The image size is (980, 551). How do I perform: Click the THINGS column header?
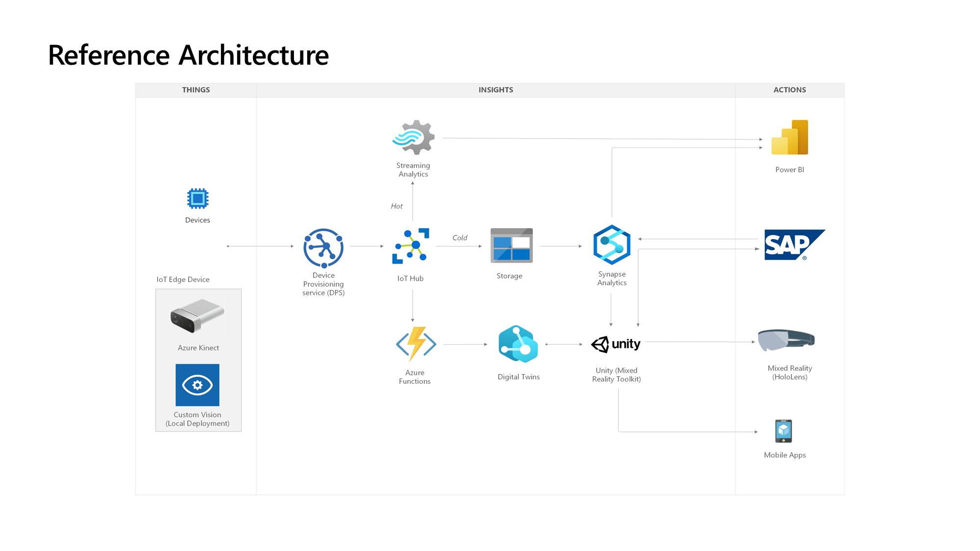click(x=196, y=90)
